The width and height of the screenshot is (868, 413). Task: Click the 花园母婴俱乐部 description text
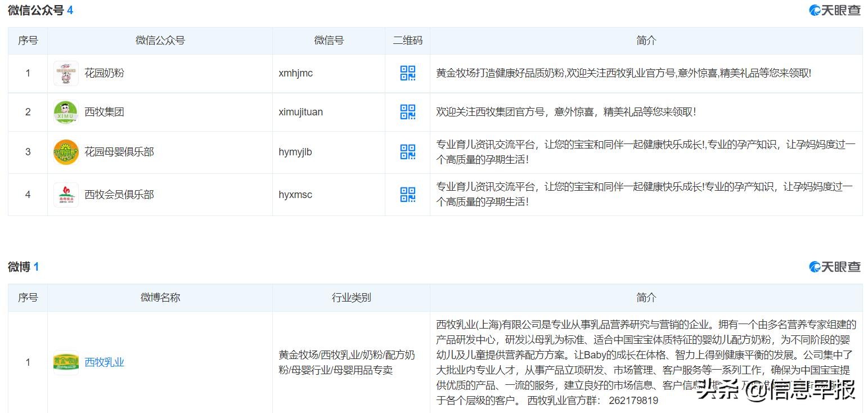(645, 152)
